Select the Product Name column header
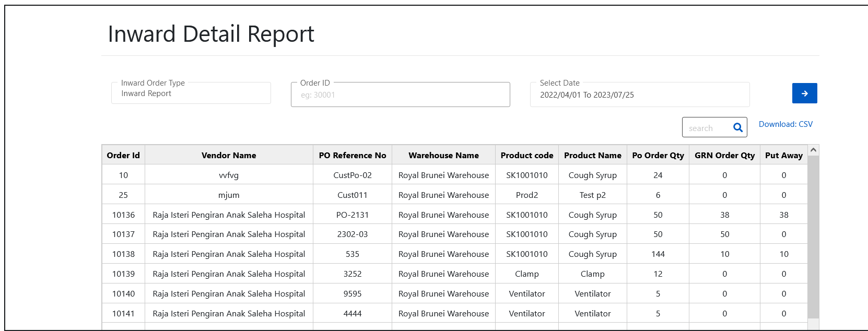The image size is (868, 331). (x=592, y=156)
